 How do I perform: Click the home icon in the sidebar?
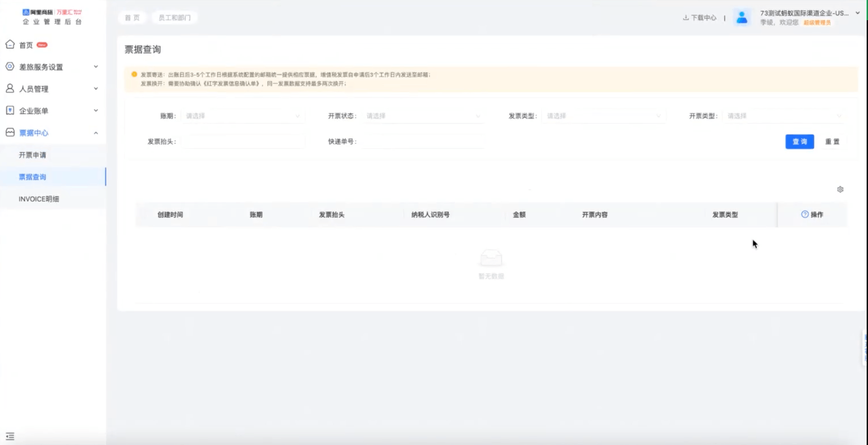click(x=10, y=44)
